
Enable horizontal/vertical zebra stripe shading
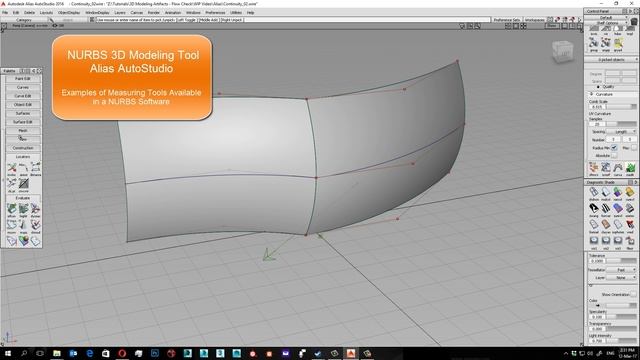click(x=606, y=209)
